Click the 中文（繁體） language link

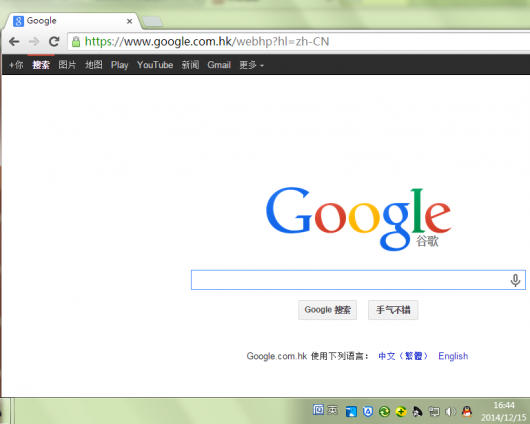pyautogui.click(x=403, y=356)
